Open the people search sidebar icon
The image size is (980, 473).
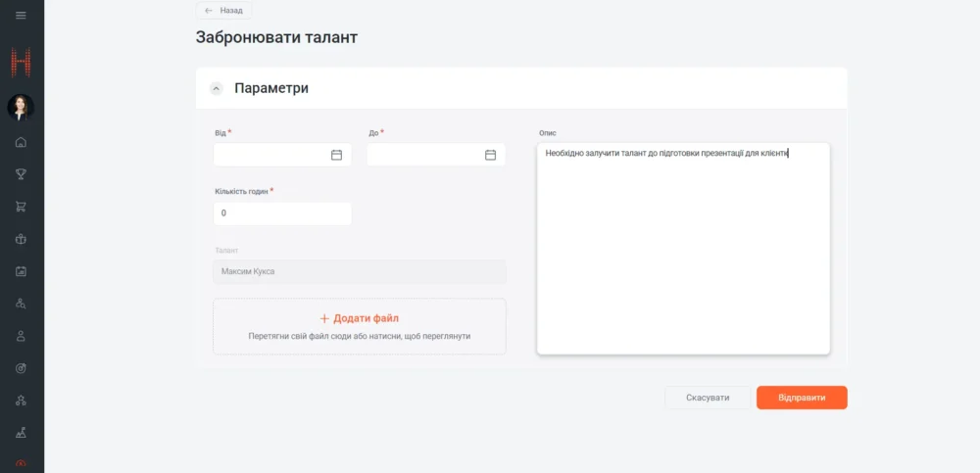tap(22, 304)
